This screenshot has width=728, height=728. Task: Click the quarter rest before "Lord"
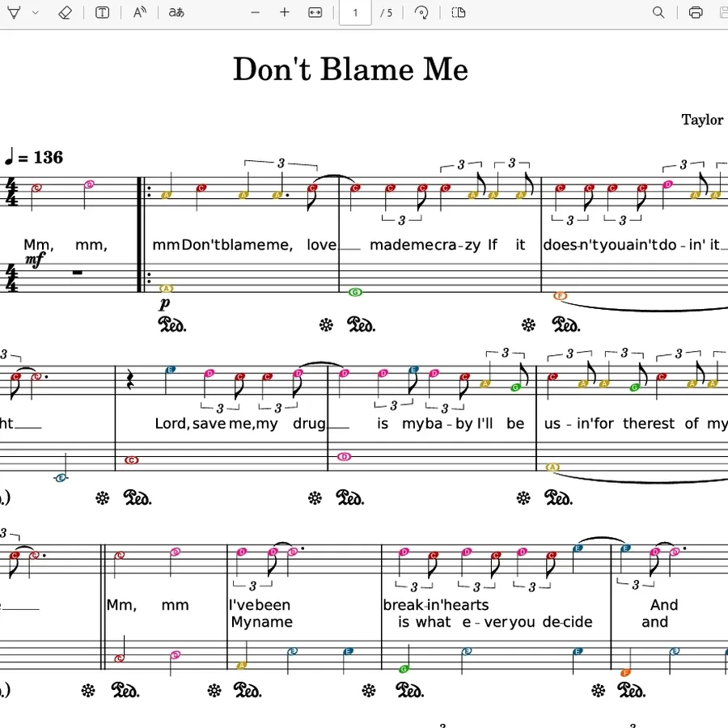tap(130, 381)
